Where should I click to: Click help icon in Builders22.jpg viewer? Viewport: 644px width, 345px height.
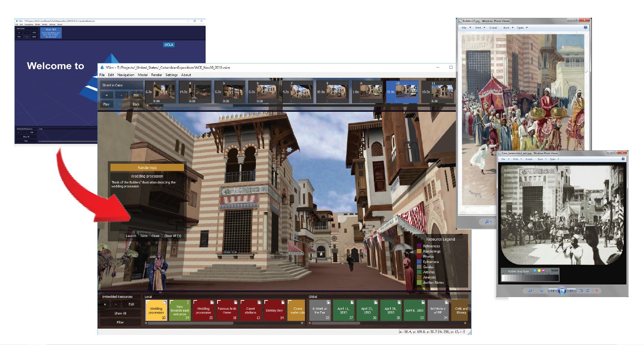click(x=585, y=27)
